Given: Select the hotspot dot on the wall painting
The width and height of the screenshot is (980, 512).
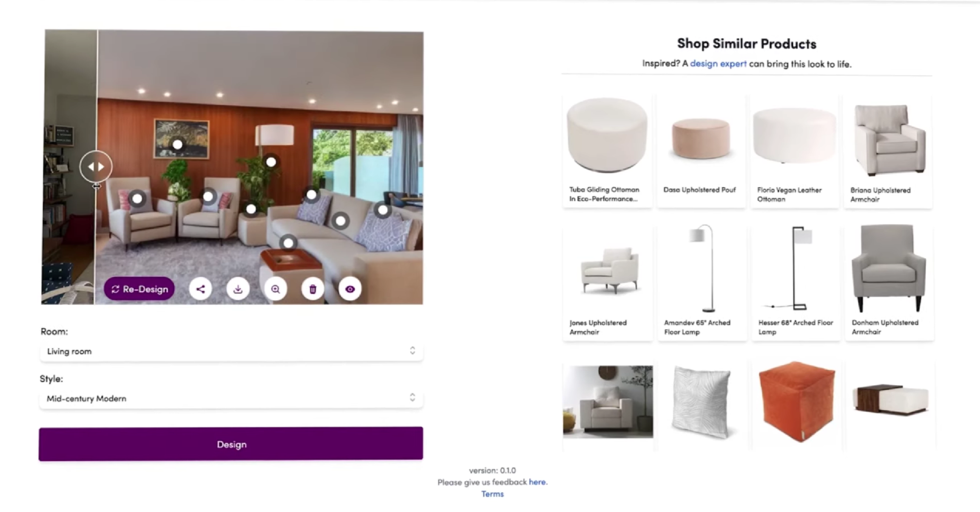Looking at the screenshot, I should point(178,144).
